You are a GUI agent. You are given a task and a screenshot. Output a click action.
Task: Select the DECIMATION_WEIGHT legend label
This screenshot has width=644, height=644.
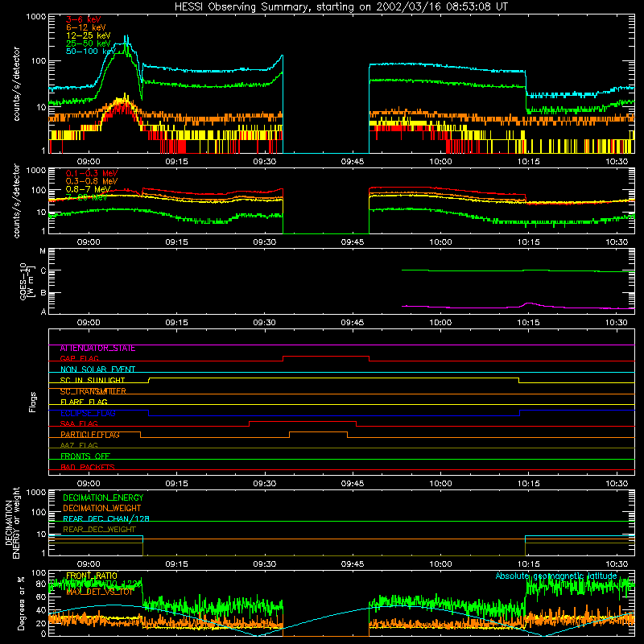pyautogui.click(x=102, y=508)
